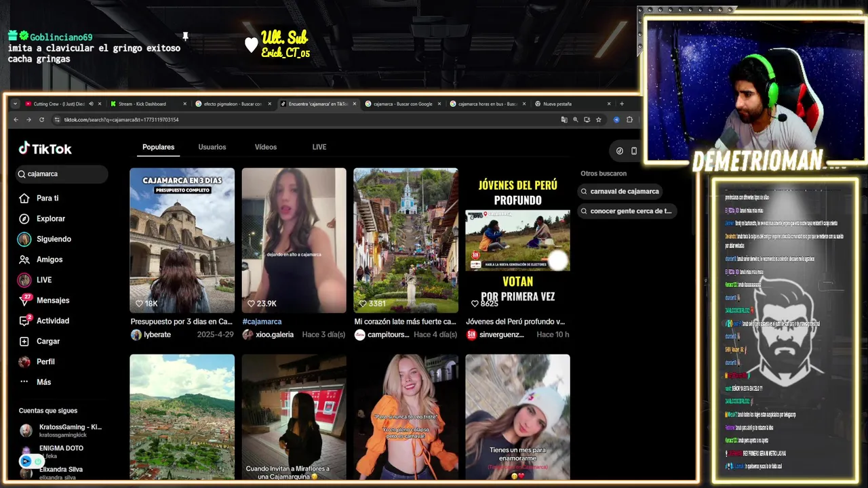Open the orange top carnaval video
The width and height of the screenshot is (868, 488).
(x=406, y=417)
